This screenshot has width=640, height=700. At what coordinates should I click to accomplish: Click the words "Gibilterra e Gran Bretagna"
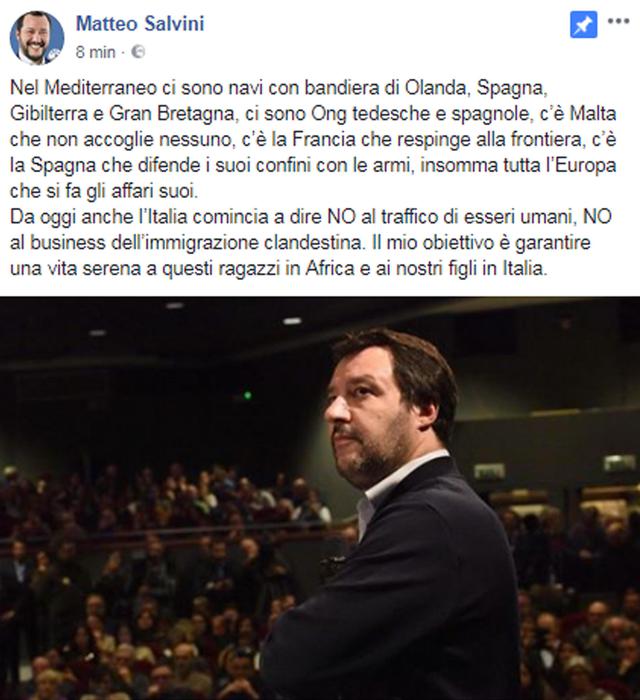point(122,114)
